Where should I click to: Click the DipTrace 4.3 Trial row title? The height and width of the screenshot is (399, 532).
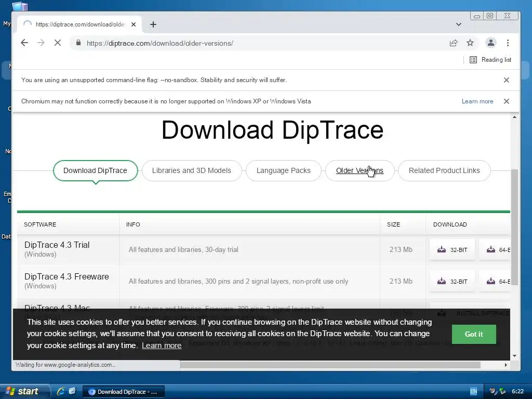57,245
